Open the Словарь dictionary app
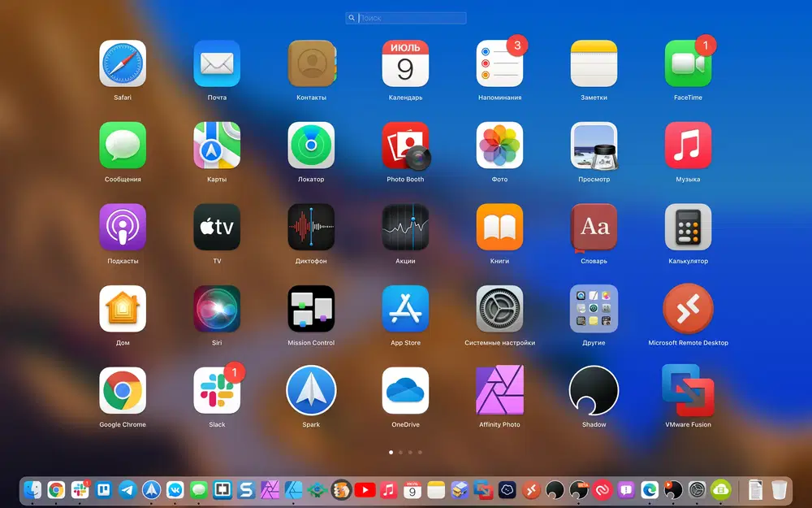The image size is (812, 508). (594, 228)
